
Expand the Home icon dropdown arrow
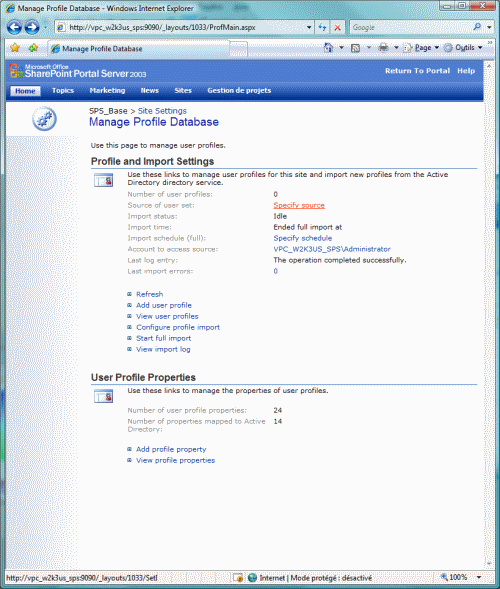[341, 48]
